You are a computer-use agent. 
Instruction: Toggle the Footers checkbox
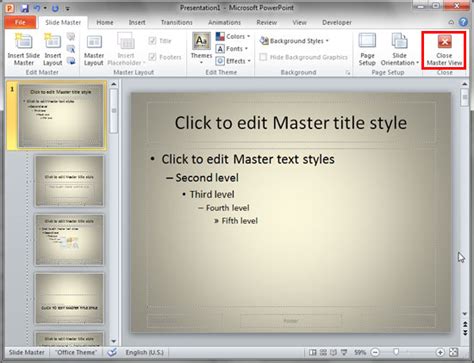[x=152, y=57]
